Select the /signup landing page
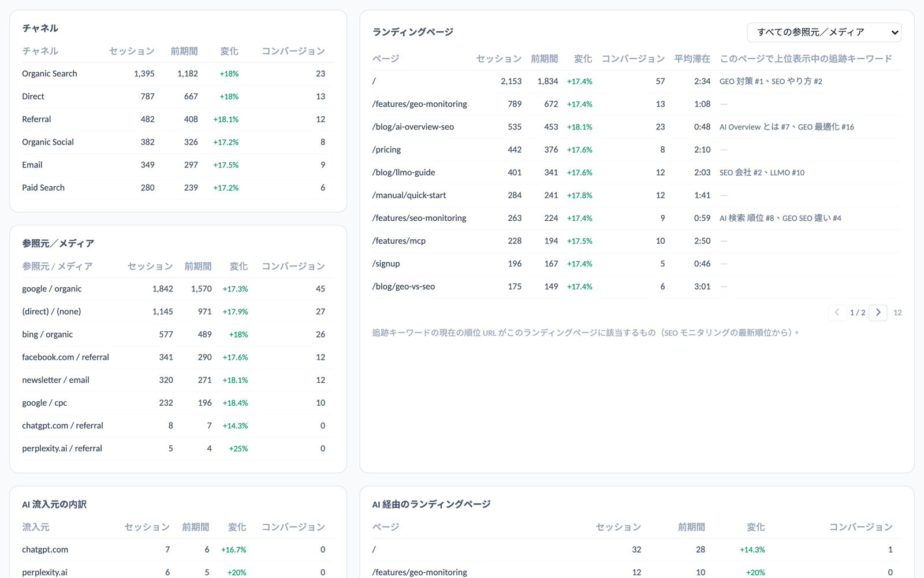Screen dimensions: 924x578 click(386, 264)
